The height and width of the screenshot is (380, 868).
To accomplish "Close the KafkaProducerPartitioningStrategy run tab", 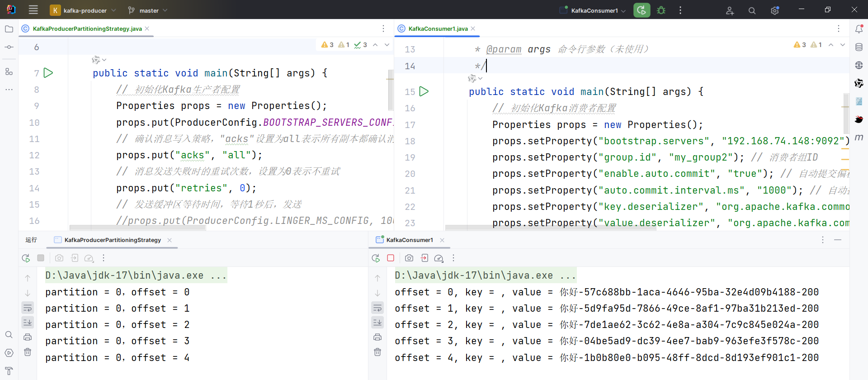I will 170,240.
